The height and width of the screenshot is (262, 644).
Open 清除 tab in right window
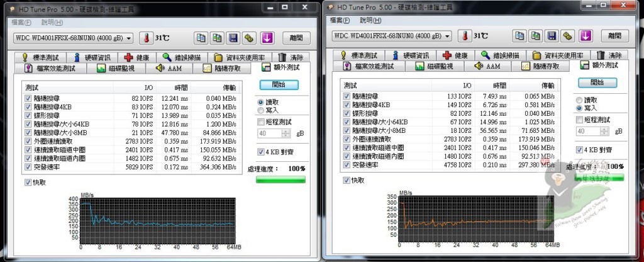pyautogui.click(x=609, y=55)
